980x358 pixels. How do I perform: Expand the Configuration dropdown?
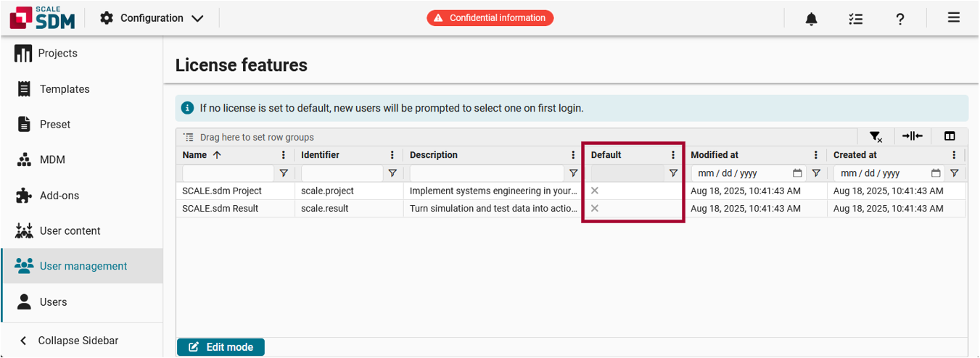tap(152, 18)
